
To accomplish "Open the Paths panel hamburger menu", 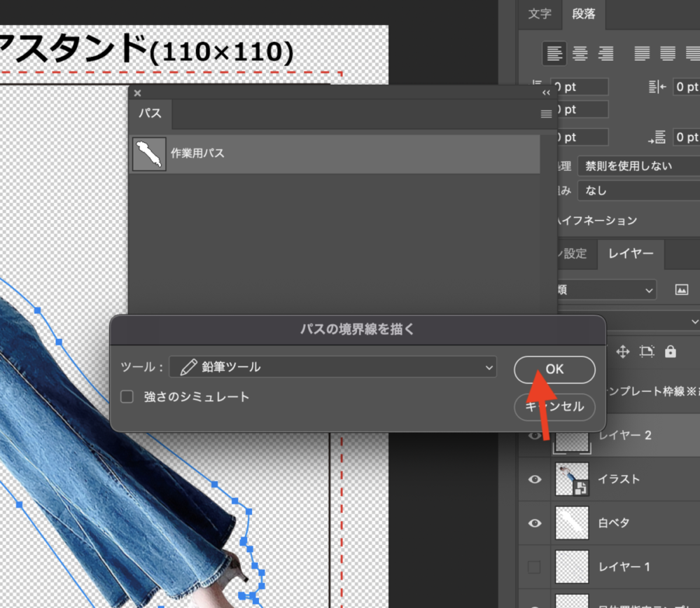I will click(x=546, y=114).
